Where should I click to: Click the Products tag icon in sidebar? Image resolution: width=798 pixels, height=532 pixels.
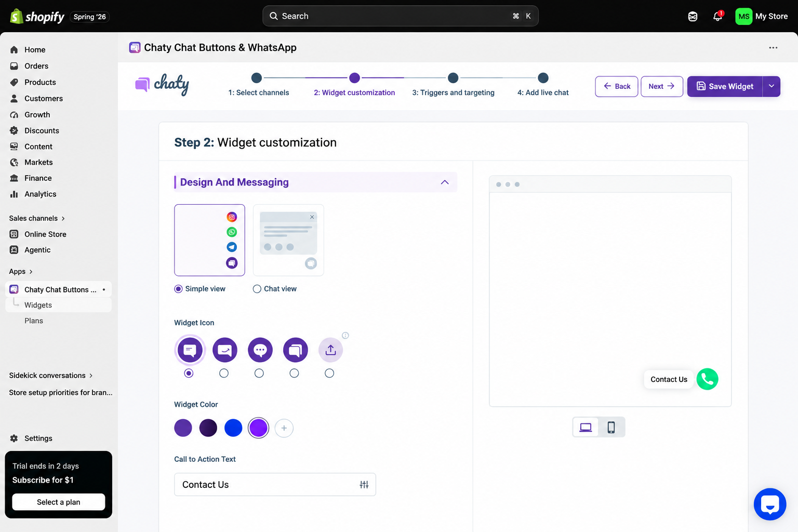point(14,82)
